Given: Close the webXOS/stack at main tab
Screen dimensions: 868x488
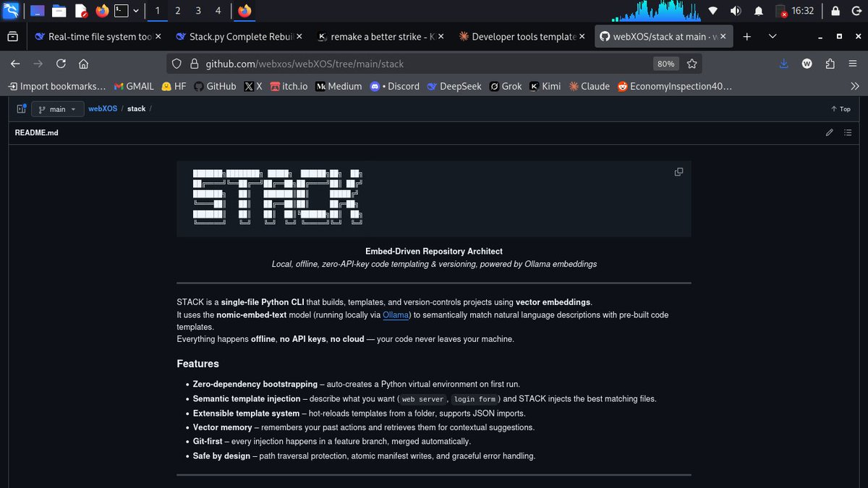Looking at the screenshot, I should tap(723, 36).
